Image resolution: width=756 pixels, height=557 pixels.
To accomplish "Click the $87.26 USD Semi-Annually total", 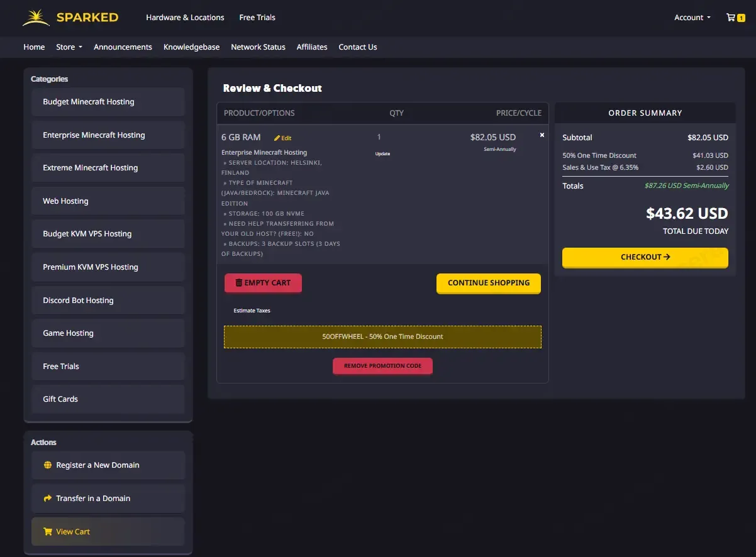I will pyautogui.click(x=687, y=186).
